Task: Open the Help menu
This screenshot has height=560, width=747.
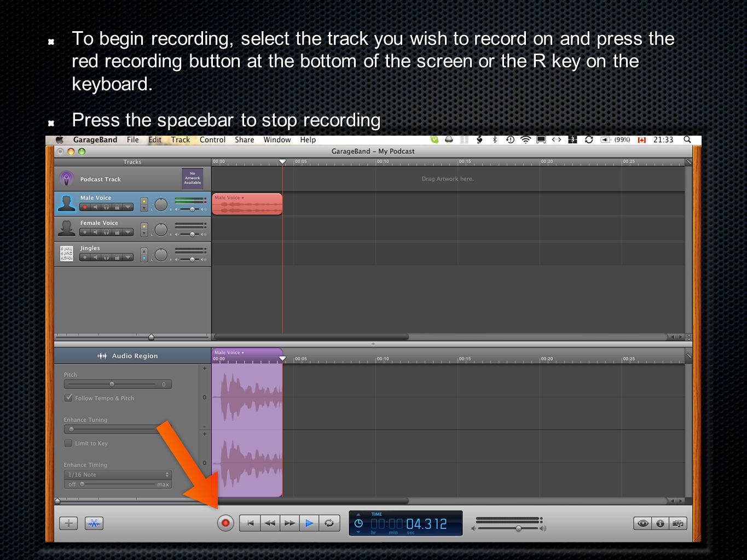Action: 308,140
